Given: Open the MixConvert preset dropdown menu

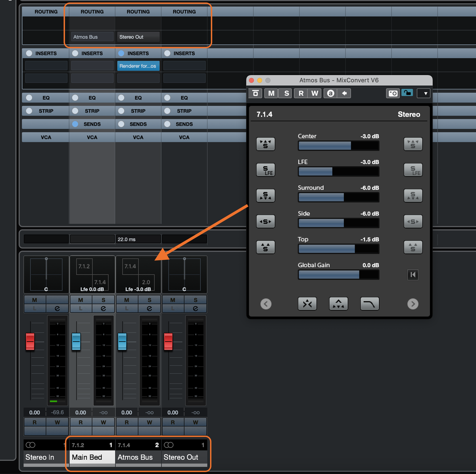Looking at the screenshot, I should tap(424, 94).
